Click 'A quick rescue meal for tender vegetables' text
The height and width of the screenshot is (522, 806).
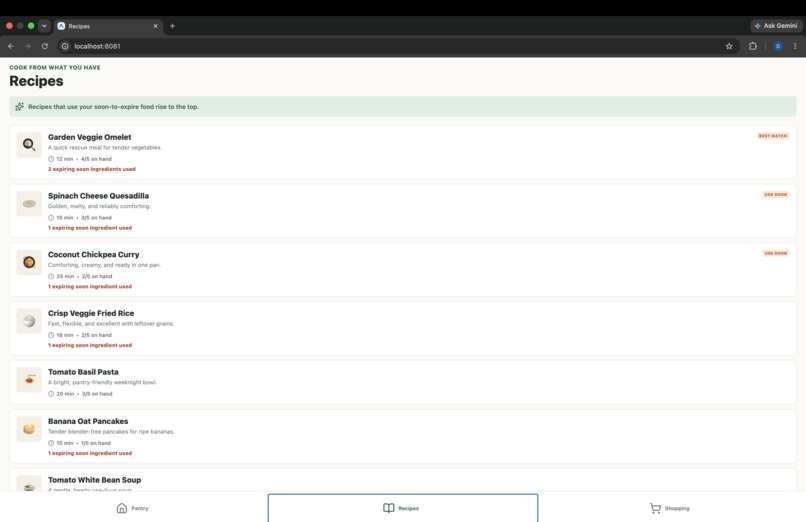105,147
